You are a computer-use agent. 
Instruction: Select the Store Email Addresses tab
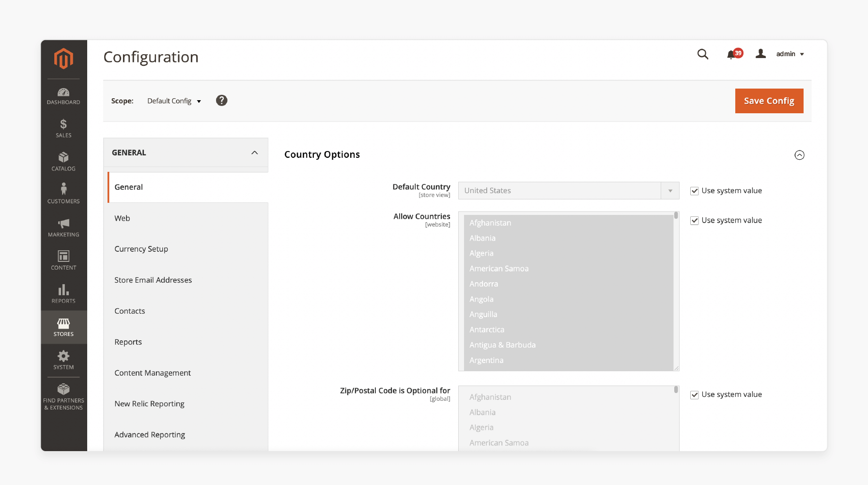(x=188, y=280)
